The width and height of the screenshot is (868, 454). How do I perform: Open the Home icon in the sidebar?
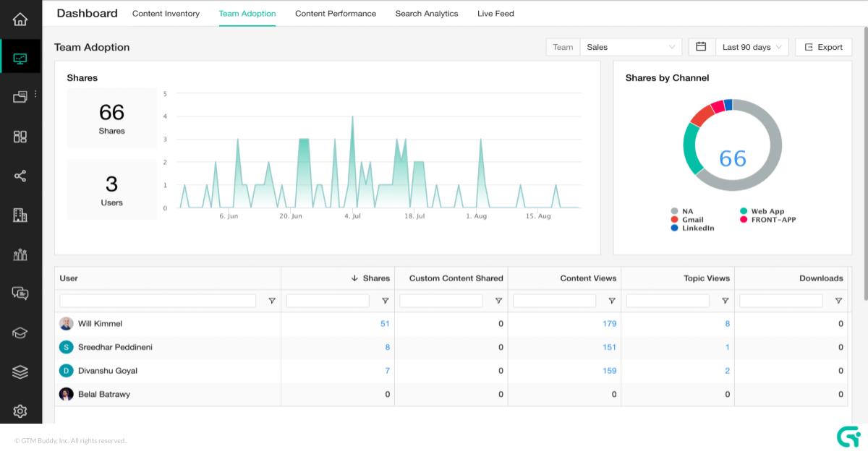tap(20, 20)
